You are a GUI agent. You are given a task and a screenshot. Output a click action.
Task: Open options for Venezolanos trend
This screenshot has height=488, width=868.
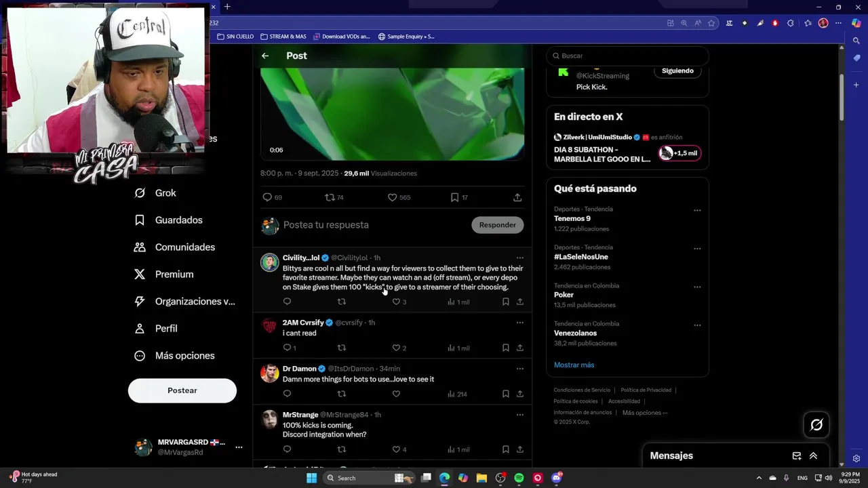[697, 325]
